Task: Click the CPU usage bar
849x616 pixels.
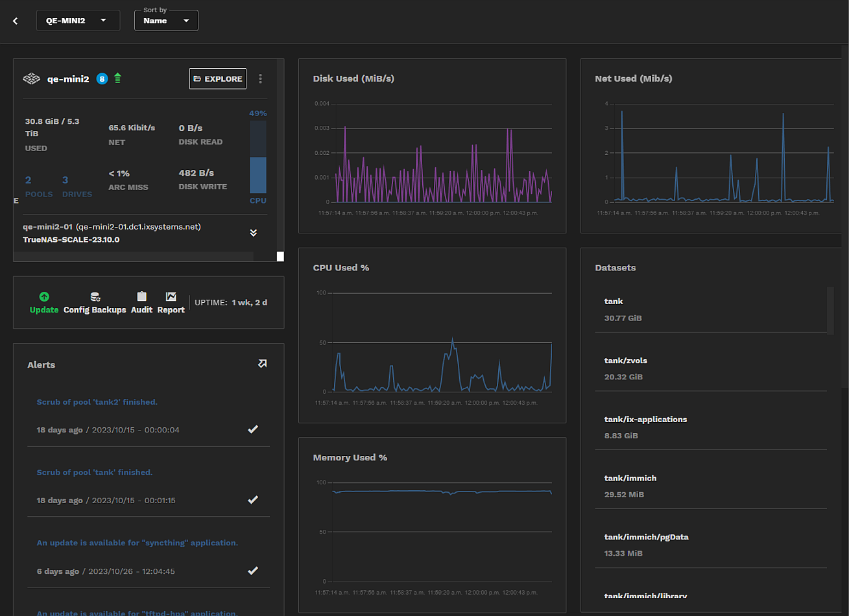Action: 257,158
